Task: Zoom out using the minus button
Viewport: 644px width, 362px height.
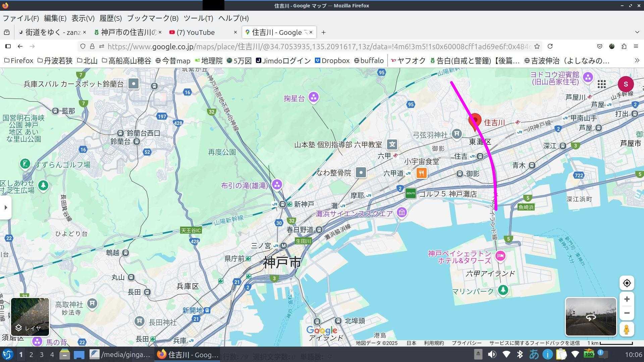Action: click(627, 313)
